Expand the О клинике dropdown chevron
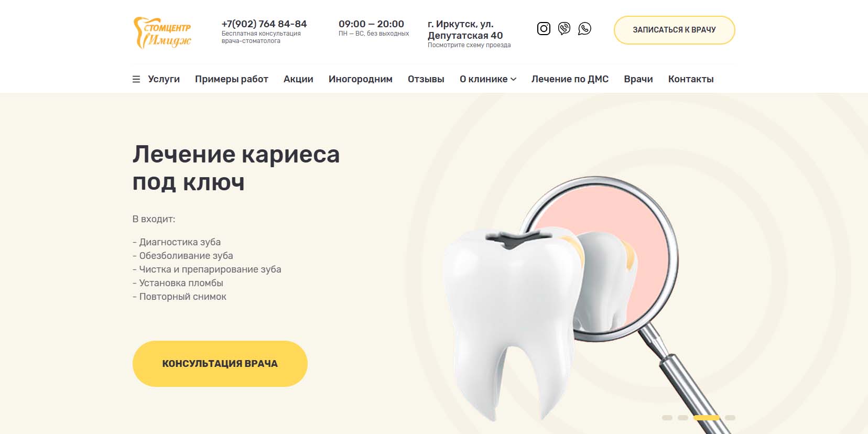This screenshot has width=868, height=434. click(514, 79)
